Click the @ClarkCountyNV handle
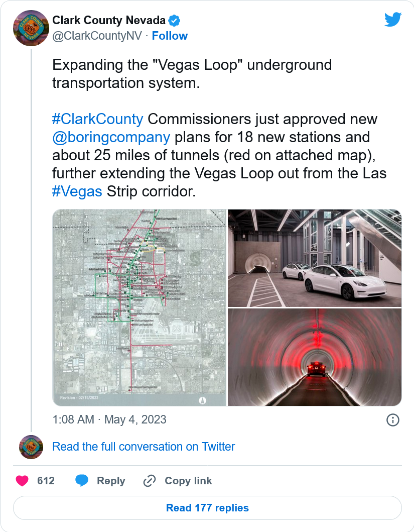 [x=97, y=36]
